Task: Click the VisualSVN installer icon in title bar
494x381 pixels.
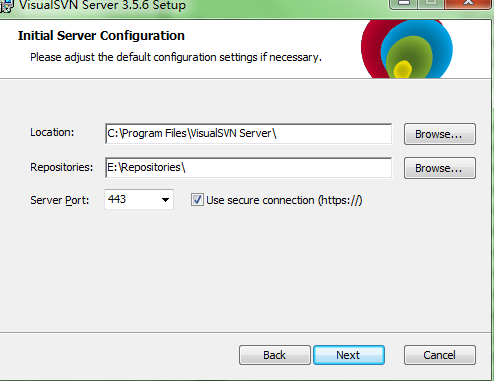Action: tap(6, 5)
